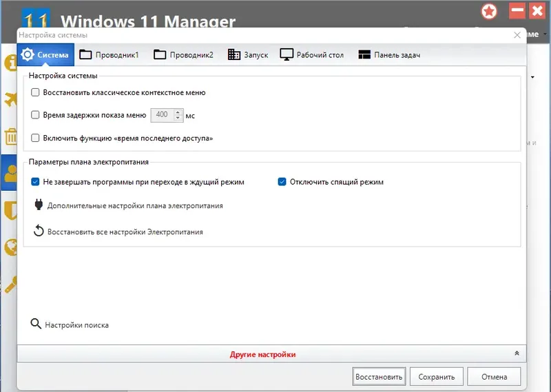The width and height of the screenshot is (551, 392).
Task: Click the double-chevron on Другие настройки bar
Action: coord(517,353)
